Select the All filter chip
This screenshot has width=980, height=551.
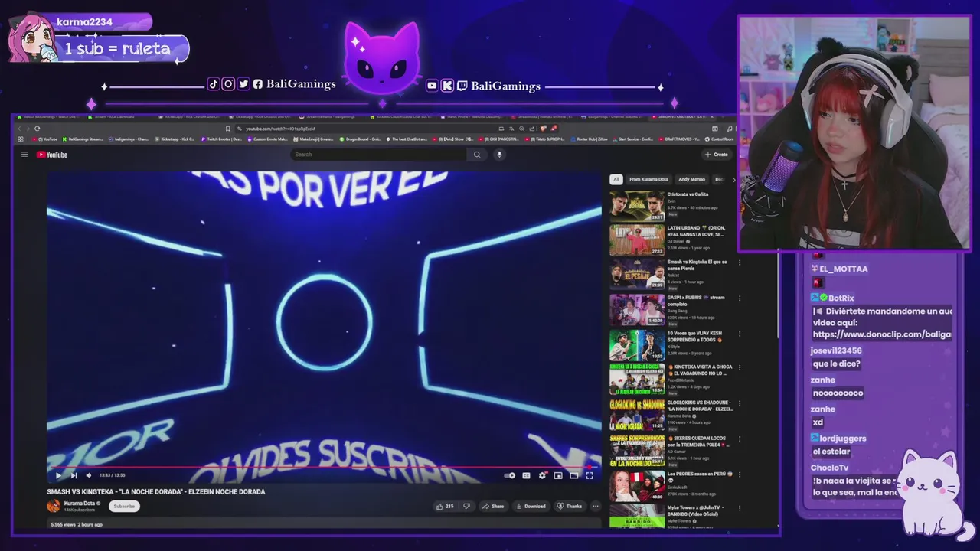(x=616, y=179)
